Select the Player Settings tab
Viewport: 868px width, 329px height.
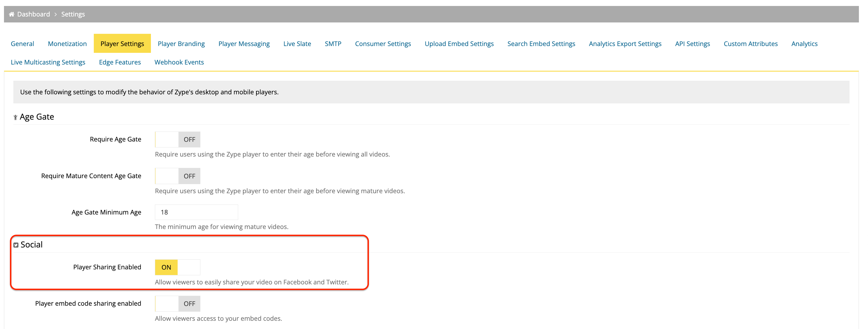pos(122,43)
